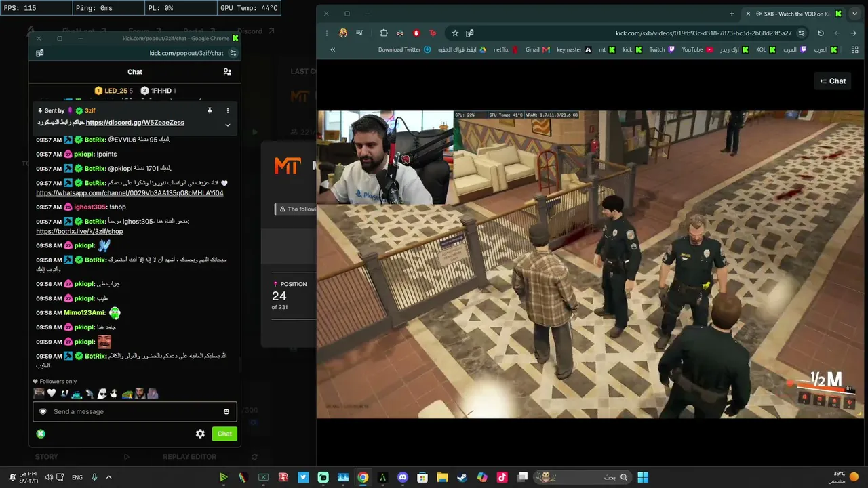The image size is (868, 488).
Task: Open Google Chrome from the taskbar
Action: [x=363, y=477]
